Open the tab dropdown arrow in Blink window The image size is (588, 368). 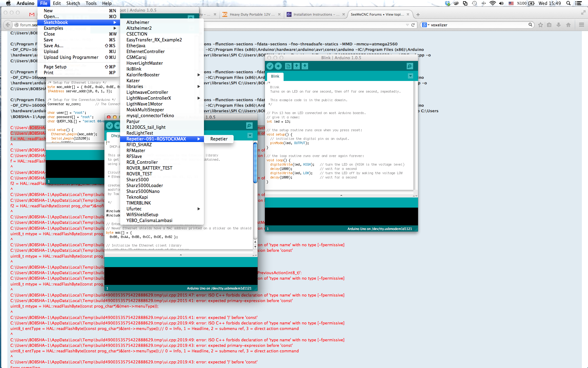(410, 76)
